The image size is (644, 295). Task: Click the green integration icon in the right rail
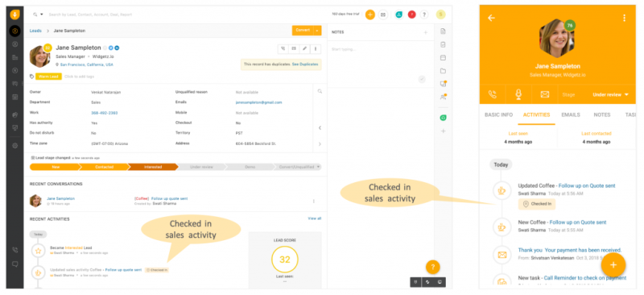[443, 118]
